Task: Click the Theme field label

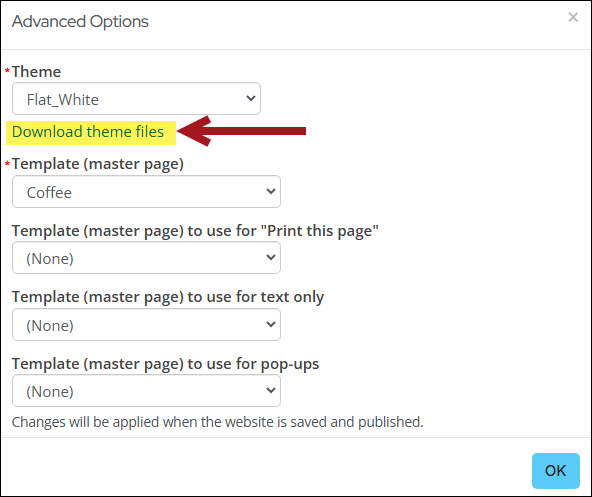Action: click(36, 71)
